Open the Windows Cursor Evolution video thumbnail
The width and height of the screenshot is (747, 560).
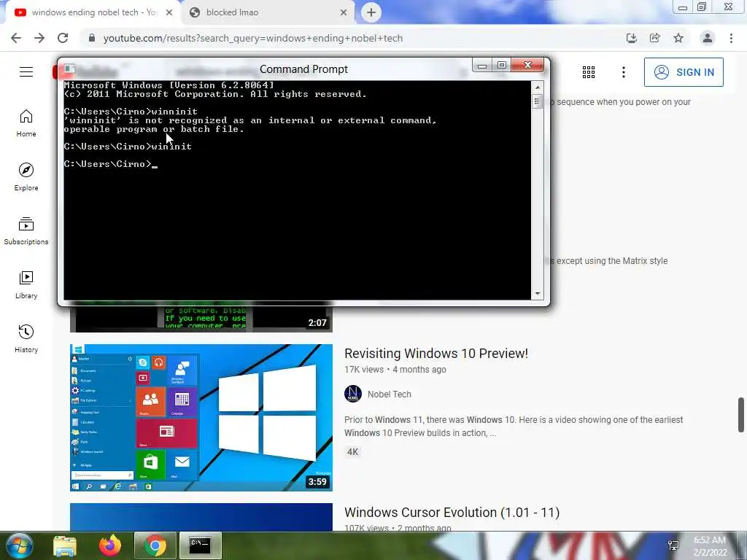(x=201, y=517)
